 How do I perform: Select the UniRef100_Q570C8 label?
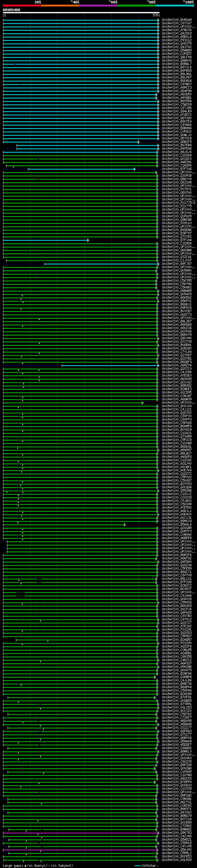(176, 138)
